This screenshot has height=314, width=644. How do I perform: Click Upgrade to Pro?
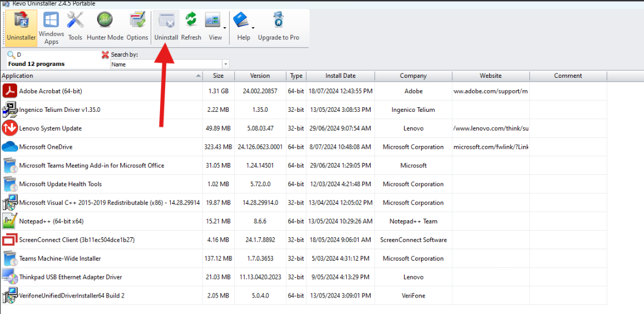279,27
